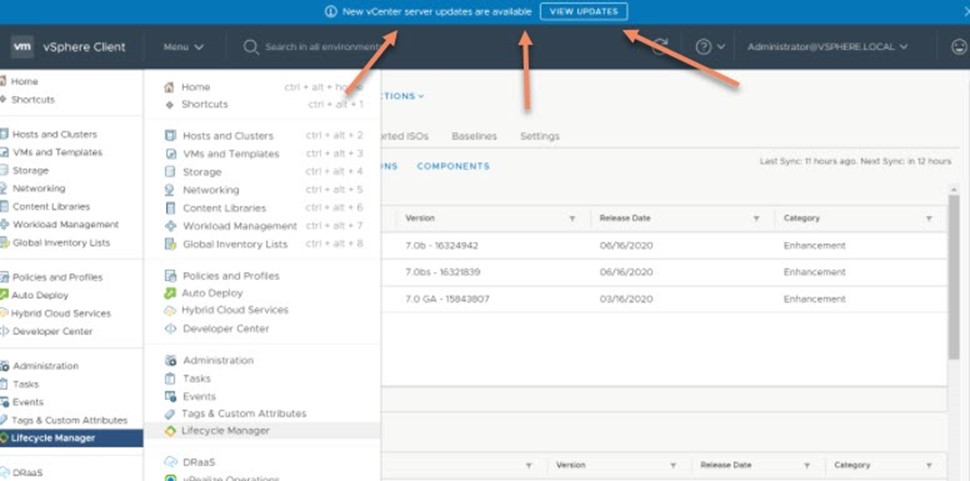Viewport: 970px width, 481px height.
Task: Click the smiley feedback icon
Action: click(x=958, y=47)
